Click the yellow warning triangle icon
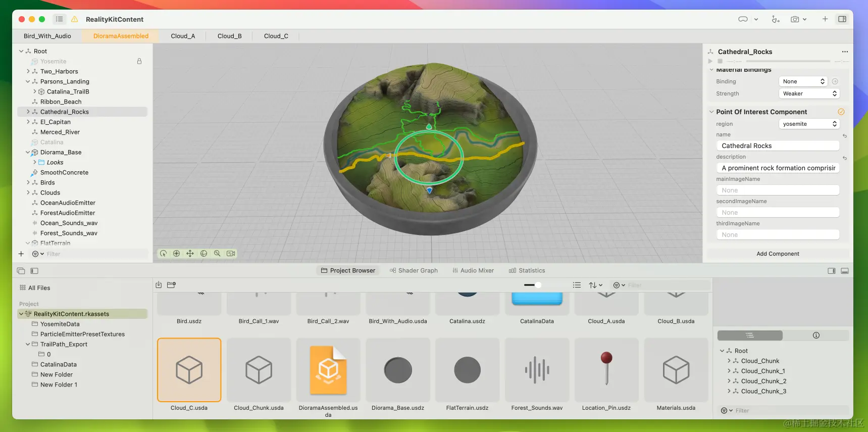 coord(75,19)
